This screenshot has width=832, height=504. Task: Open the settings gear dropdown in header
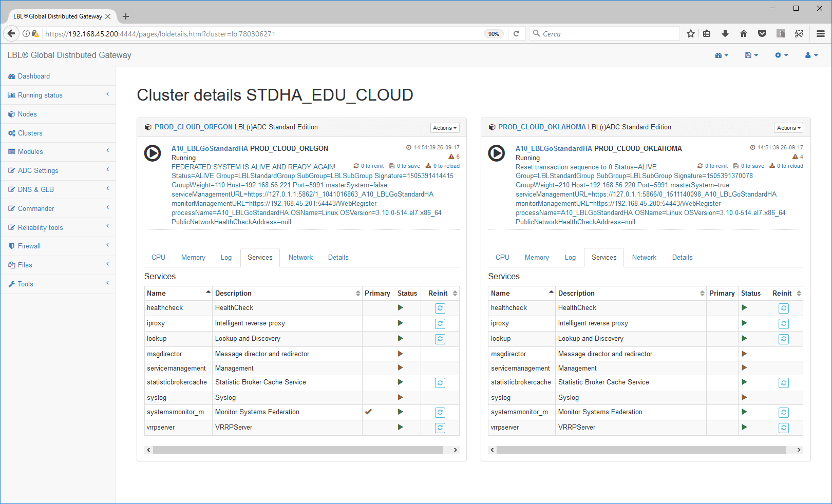[781, 55]
